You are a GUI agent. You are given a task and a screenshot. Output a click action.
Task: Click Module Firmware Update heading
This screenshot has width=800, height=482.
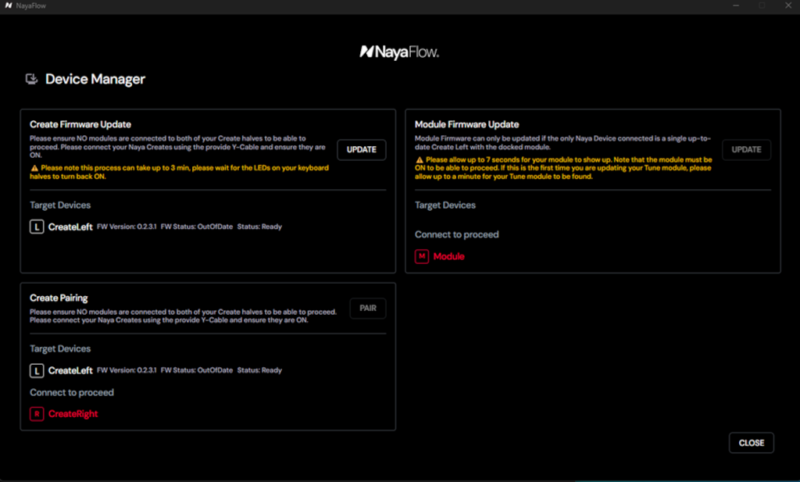(466, 124)
